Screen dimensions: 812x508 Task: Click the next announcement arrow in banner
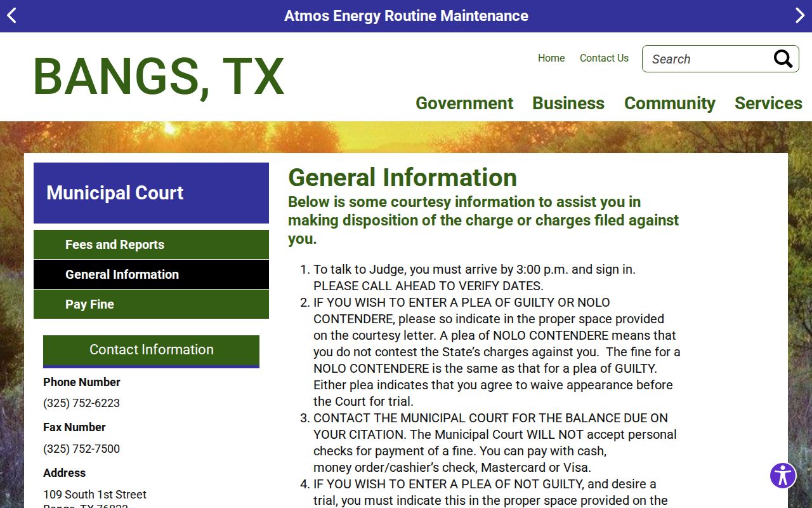(800, 16)
